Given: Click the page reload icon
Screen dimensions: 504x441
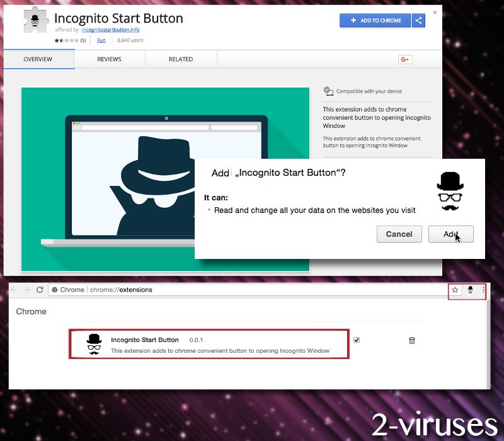Looking at the screenshot, I should pos(40,290).
